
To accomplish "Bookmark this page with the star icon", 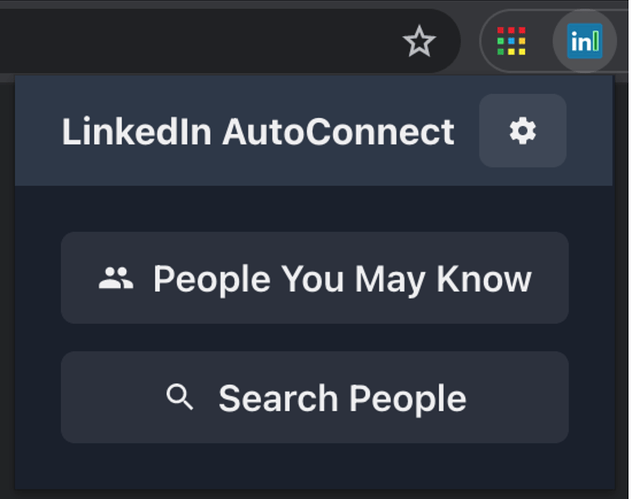I will tap(419, 41).
